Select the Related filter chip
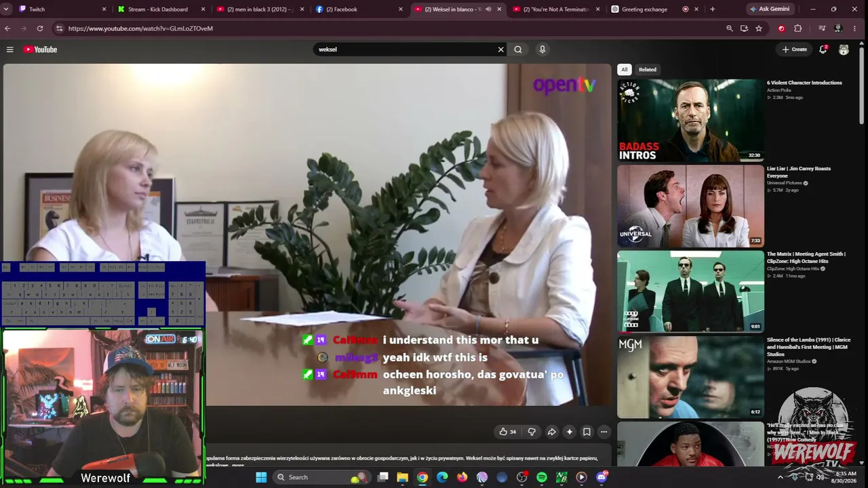This screenshot has height=488, width=868. (x=648, y=69)
